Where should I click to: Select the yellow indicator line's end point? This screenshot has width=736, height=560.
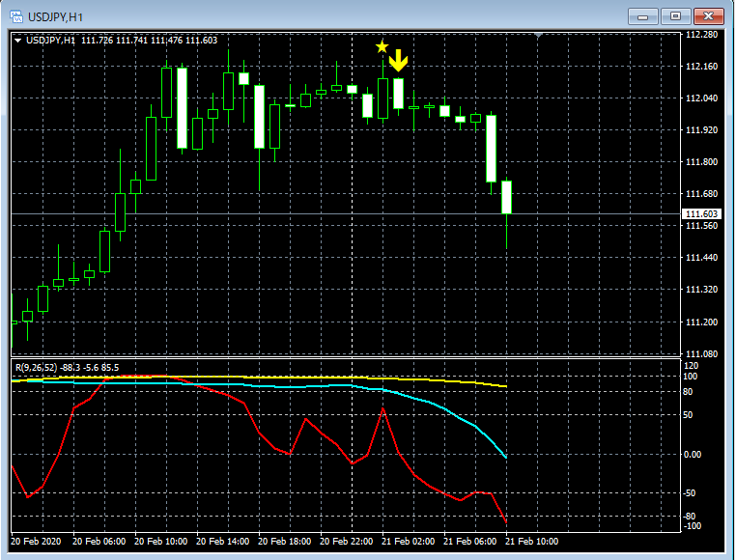click(x=505, y=386)
